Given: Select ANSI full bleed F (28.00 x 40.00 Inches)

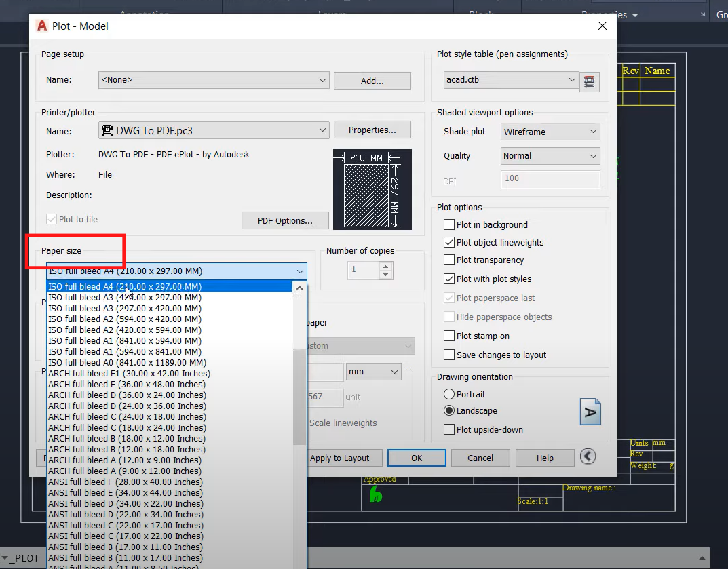Looking at the screenshot, I should pos(170,482).
